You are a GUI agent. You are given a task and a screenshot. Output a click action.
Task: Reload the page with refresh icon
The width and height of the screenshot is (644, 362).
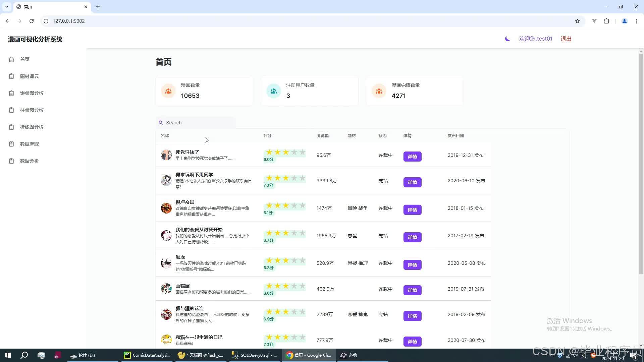coord(32,21)
